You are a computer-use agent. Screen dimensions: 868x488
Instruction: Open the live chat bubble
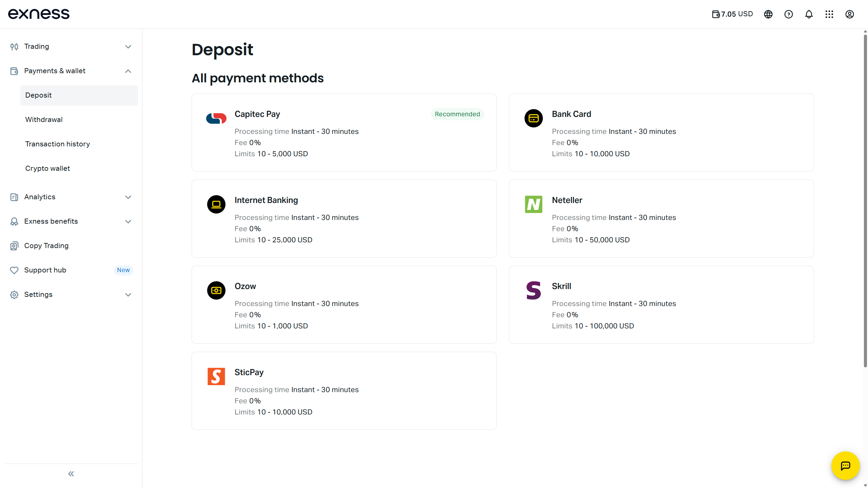[846, 466]
